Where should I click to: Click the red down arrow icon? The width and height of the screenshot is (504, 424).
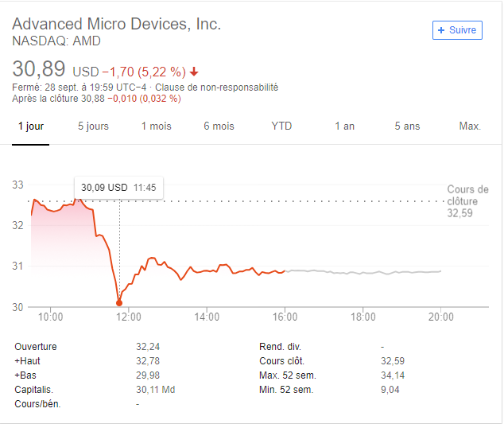click(x=194, y=72)
